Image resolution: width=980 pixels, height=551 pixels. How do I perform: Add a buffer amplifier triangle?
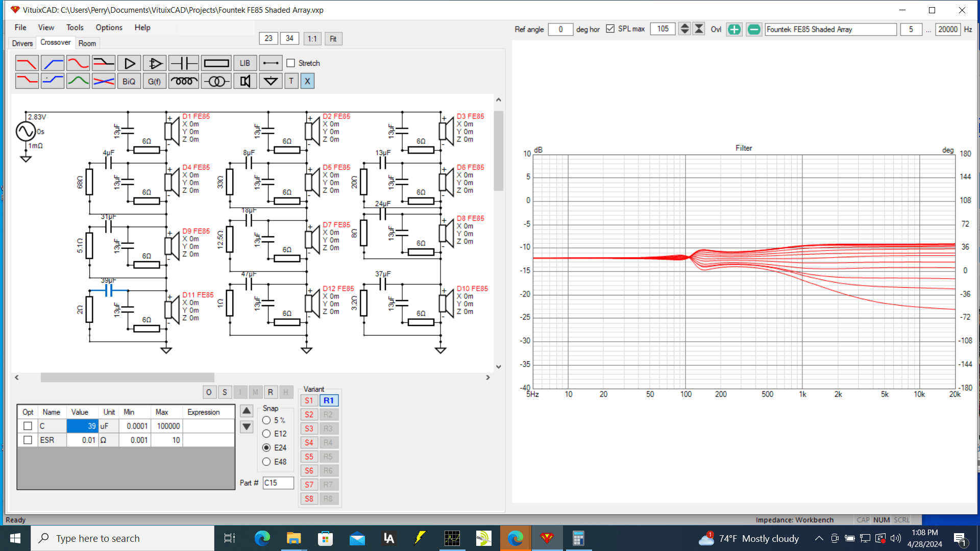click(x=129, y=63)
